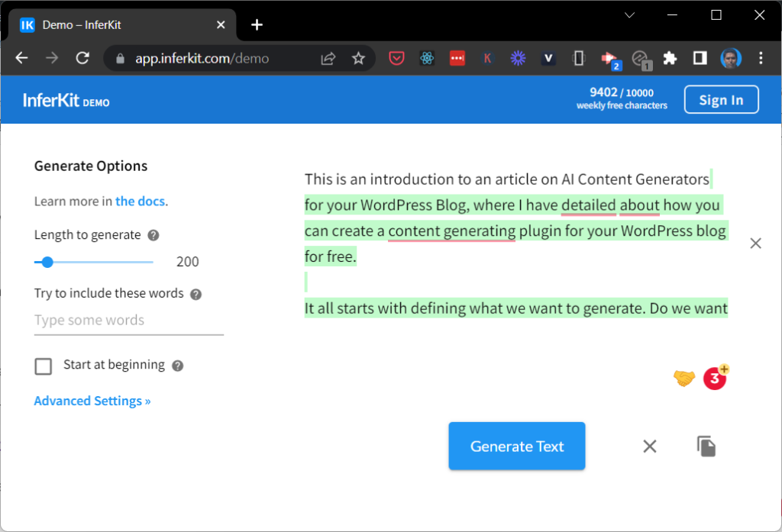Viewport: 782px width, 532px height.
Task: Open the red dots password extension
Action: pos(457,58)
